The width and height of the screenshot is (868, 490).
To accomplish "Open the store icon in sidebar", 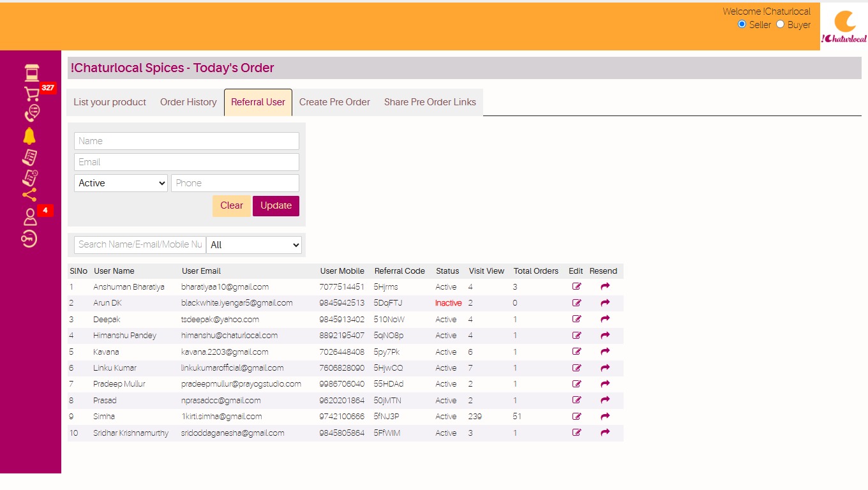I will [x=31, y=72].
